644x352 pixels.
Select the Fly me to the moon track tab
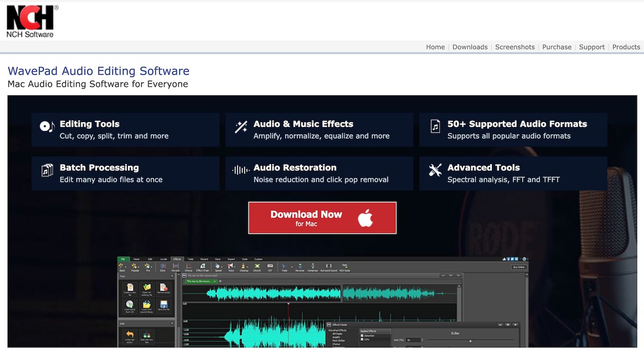198,281
